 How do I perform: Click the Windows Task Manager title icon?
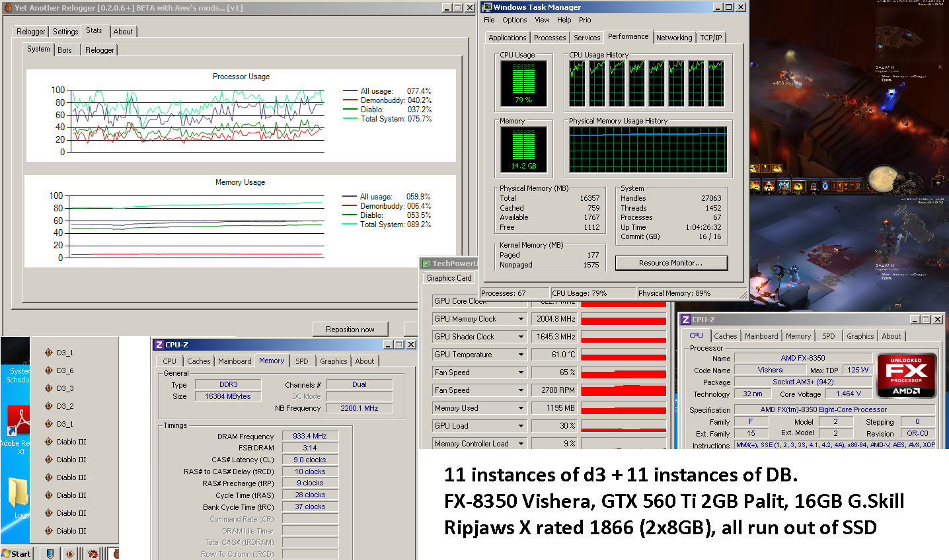pyautogui.click(x=487, y=7)
